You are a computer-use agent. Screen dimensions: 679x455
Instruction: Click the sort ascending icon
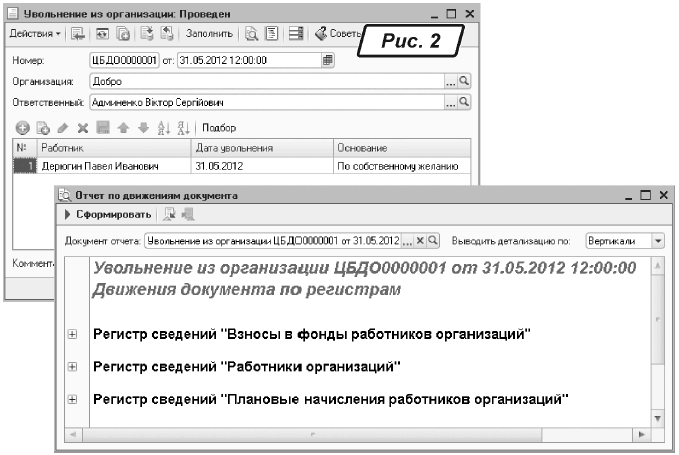pyautogui.click(x=163, y=128)
